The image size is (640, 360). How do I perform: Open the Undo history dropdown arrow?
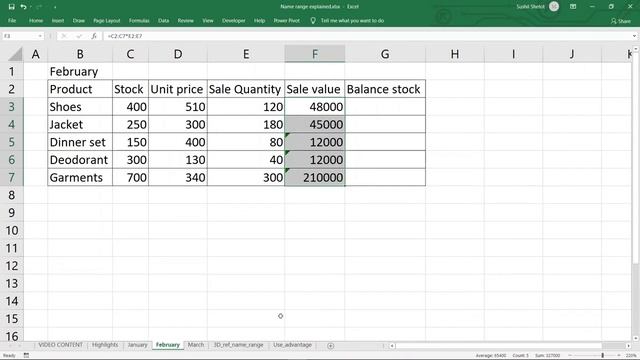tap(31, 7)
